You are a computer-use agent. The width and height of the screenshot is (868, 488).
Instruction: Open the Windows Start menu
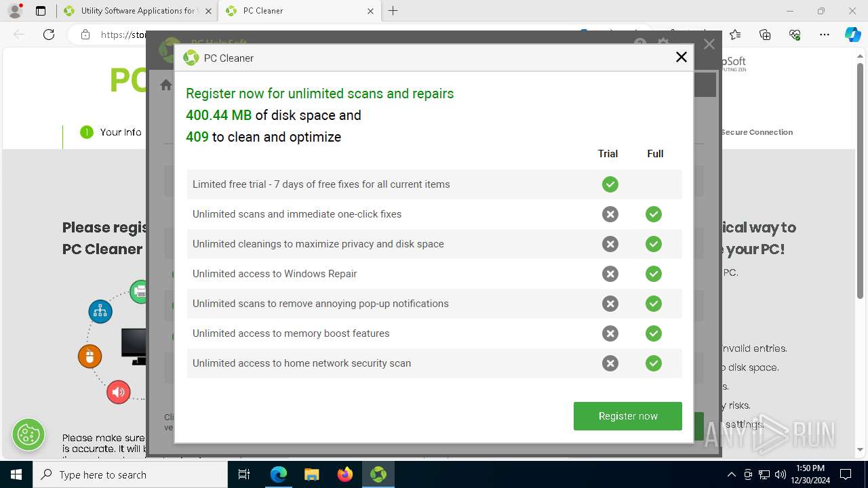click(16, 474)
